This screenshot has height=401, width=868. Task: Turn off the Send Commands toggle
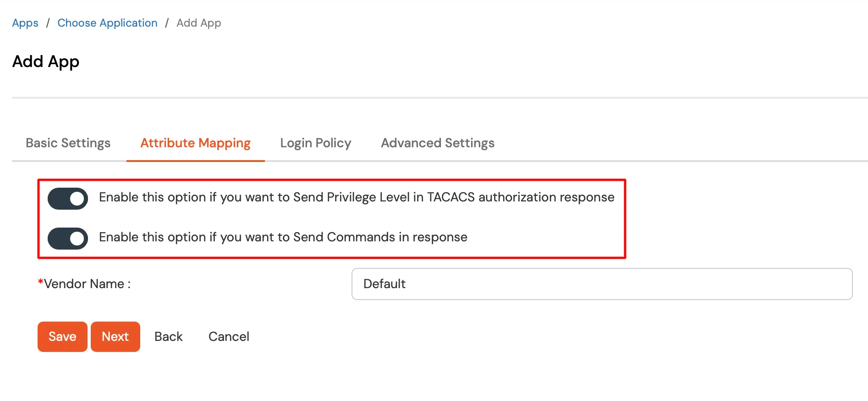click(x=68, y=238)
